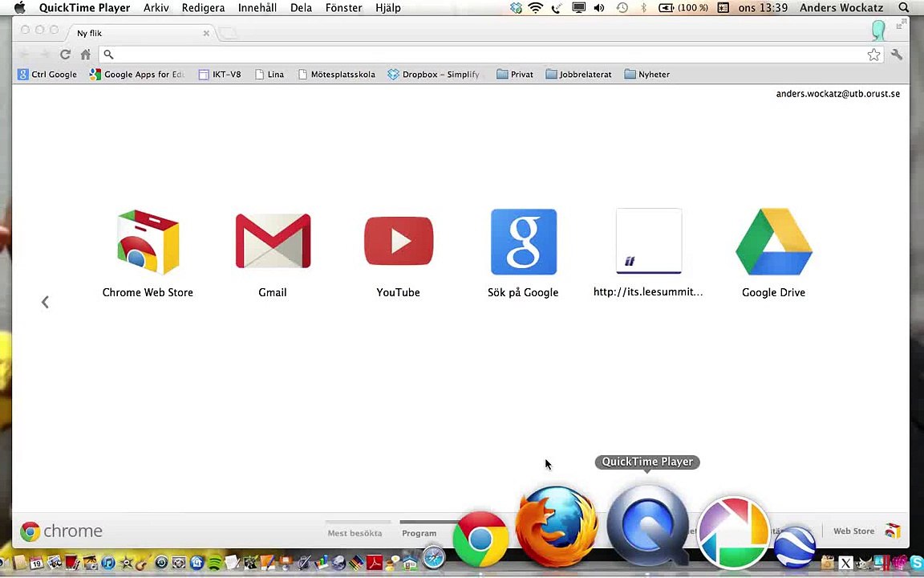The height and width of the screenshot is (578, 924).
Task: Open the Ctrl Google bookmark
Action: (x=47, y=75)
